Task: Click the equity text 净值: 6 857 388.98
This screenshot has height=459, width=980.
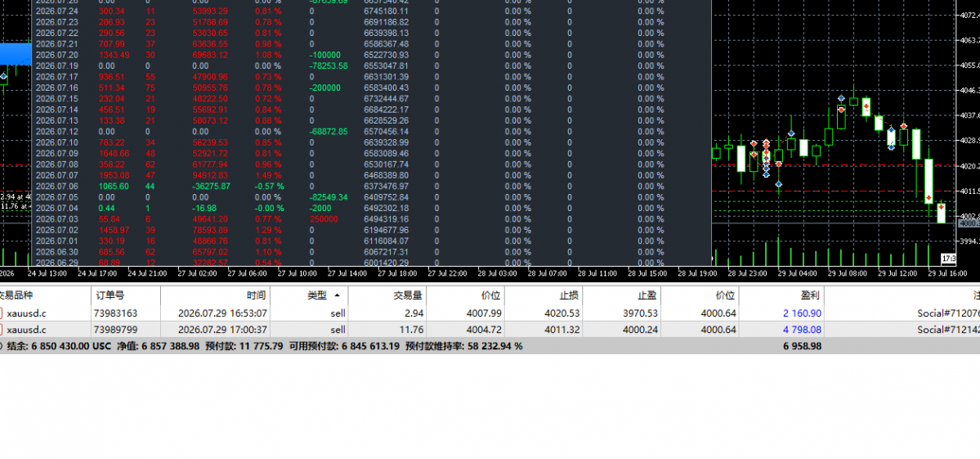Action: (x=158, y=346)
